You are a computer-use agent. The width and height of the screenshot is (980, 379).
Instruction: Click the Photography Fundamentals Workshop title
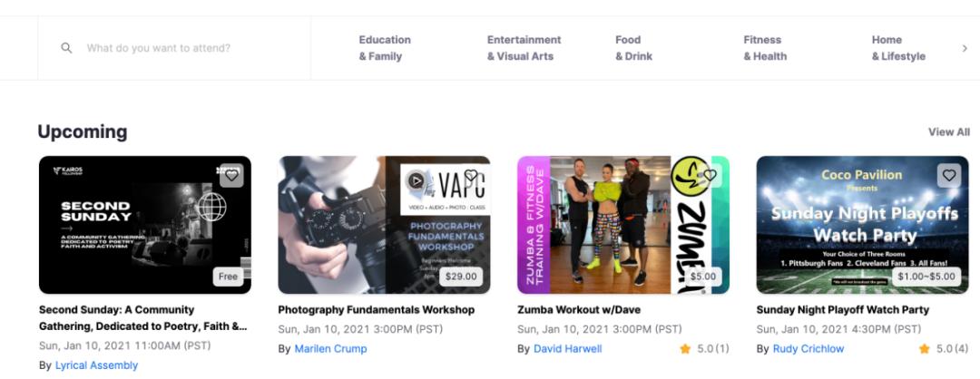click(376, 310)
